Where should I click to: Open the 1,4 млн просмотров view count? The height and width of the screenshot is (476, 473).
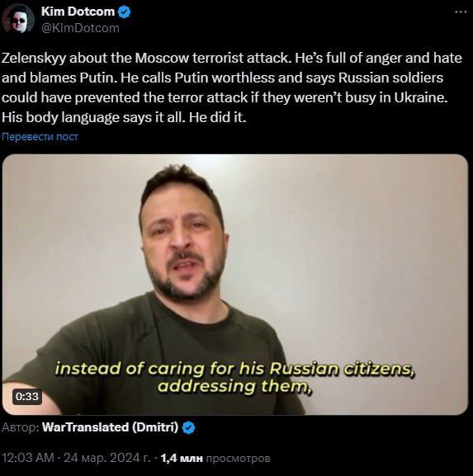215,458
